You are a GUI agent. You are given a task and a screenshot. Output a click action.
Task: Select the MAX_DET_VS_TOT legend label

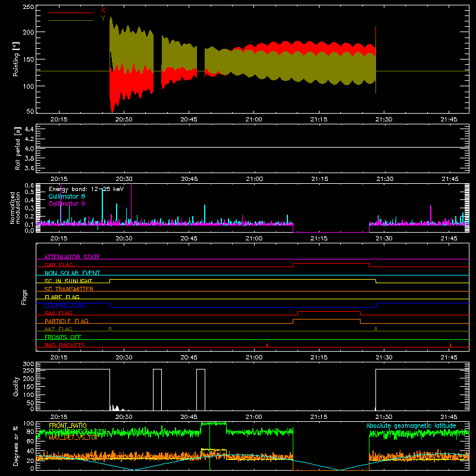click(x=73, y=437)
